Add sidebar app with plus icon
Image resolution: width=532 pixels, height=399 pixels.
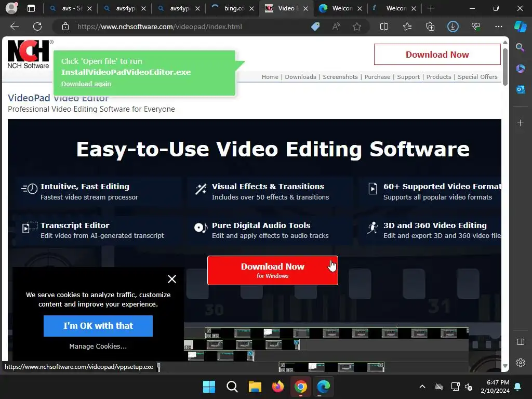[520, 123]
